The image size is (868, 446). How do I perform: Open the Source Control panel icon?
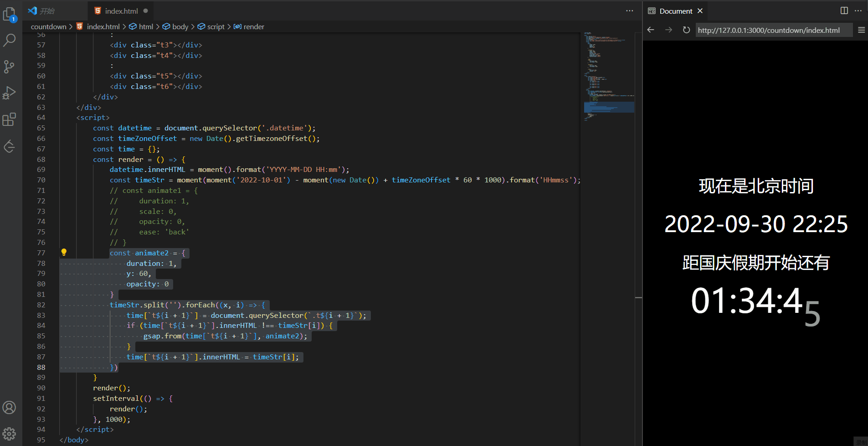click(10, 67)
